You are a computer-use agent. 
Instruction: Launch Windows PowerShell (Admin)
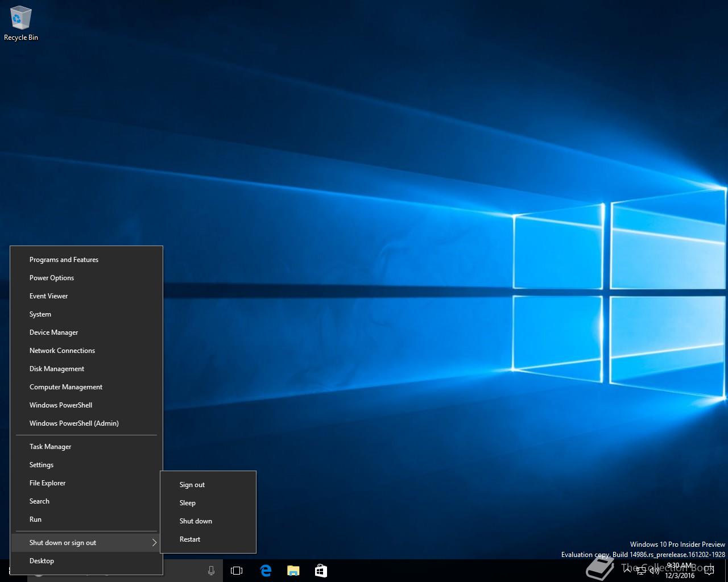coord(86,423)
